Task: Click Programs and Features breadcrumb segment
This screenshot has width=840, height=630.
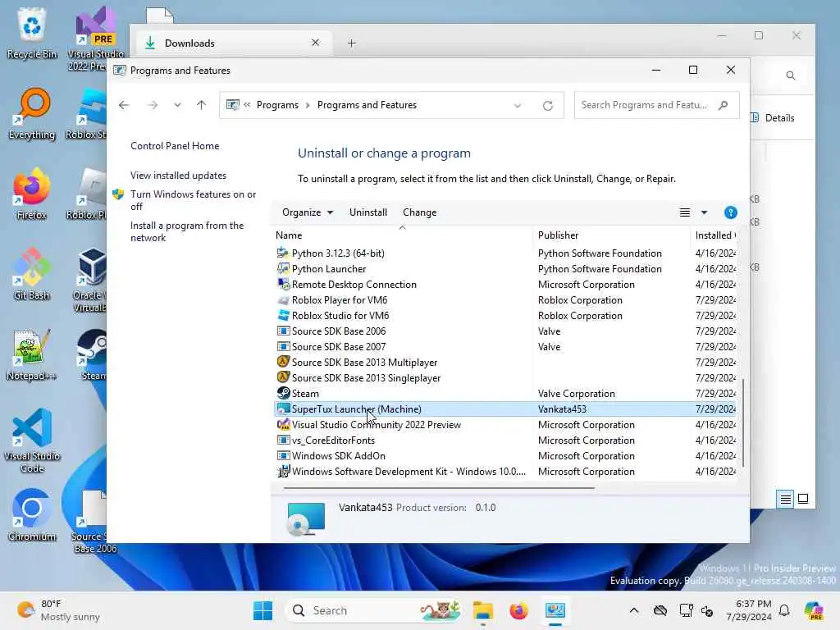Action: point(367,105)
